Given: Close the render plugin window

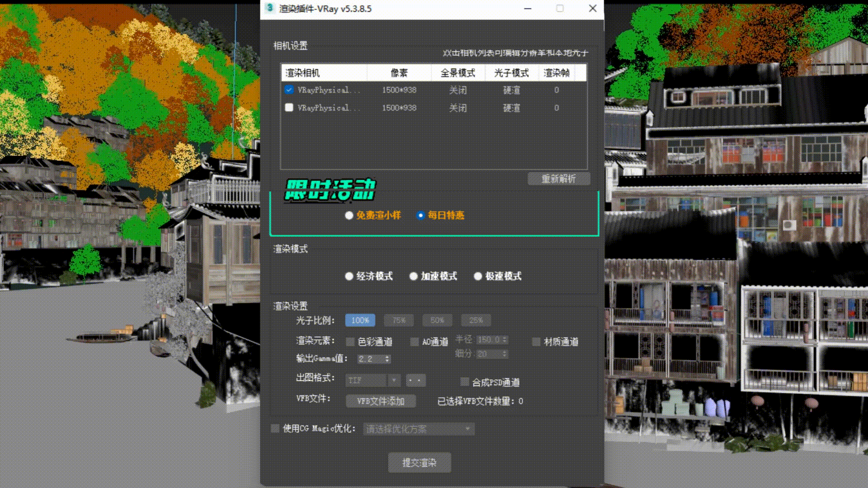Looking at the screenshot, I should point(593,8).
